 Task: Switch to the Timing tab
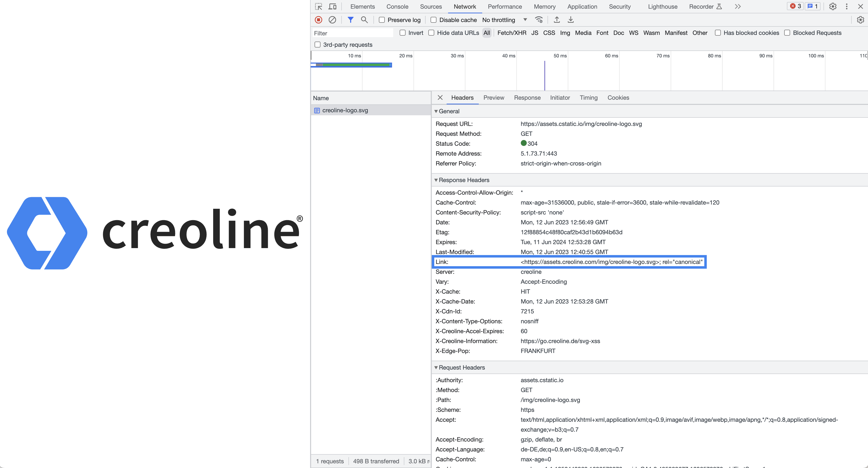(x=588, y=97)
